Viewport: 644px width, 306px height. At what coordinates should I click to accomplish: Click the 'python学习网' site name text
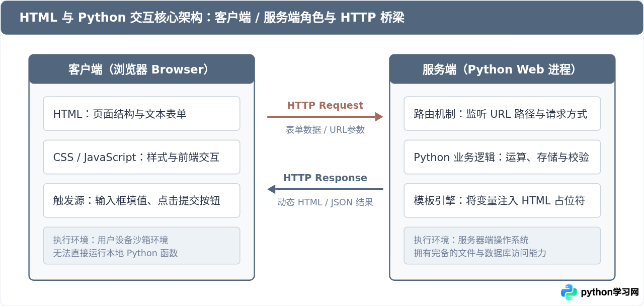609,292
